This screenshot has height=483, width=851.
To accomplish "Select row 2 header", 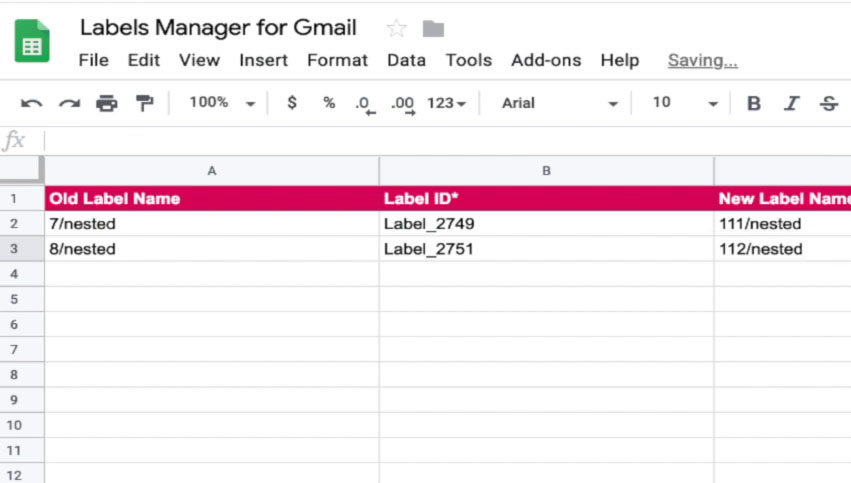I will coord(22,224).
